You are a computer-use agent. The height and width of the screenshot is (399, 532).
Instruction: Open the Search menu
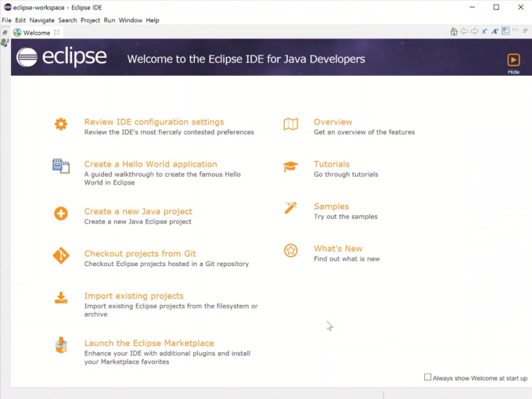click(67, 20)
